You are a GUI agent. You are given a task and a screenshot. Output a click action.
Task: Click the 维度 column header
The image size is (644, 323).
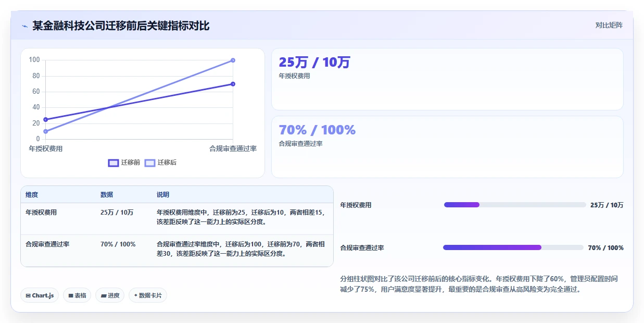32,195
